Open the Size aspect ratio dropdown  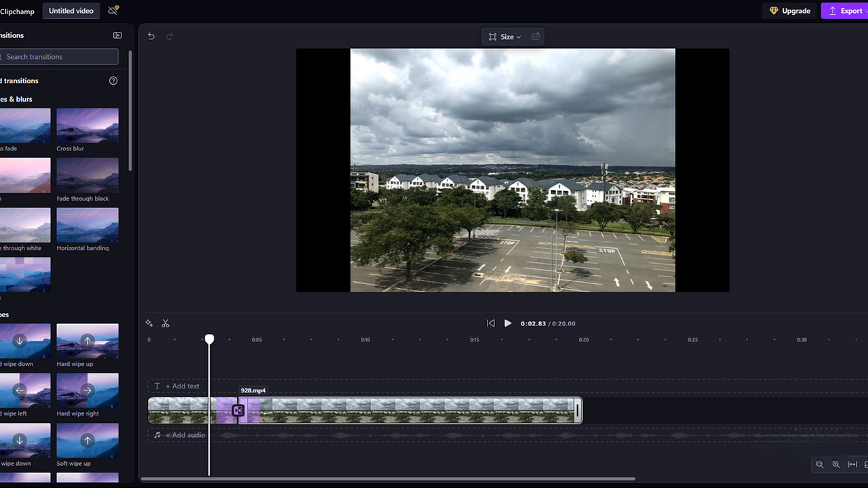(x=505, y=37)
